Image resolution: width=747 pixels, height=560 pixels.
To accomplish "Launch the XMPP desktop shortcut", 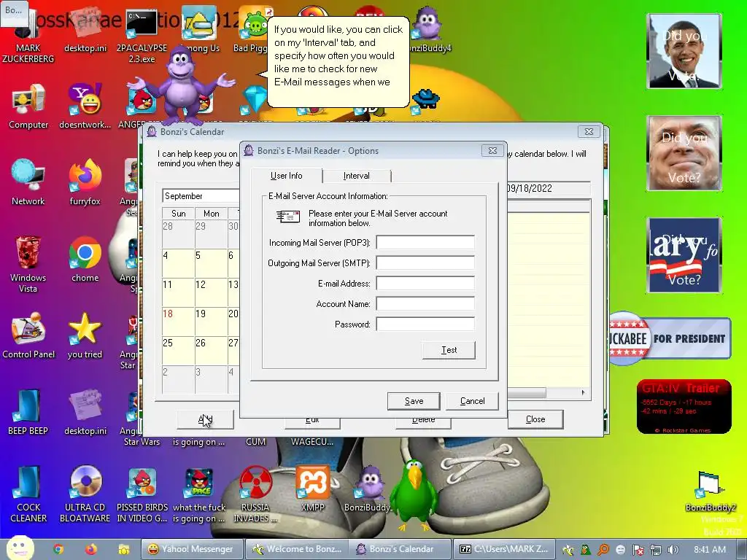I will click(312, 489).
